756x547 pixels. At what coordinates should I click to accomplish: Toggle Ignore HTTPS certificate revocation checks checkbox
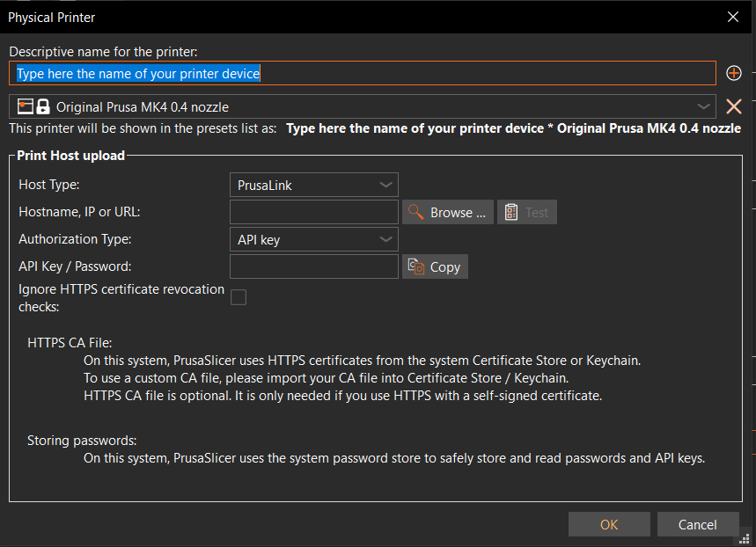pos(239,297)
